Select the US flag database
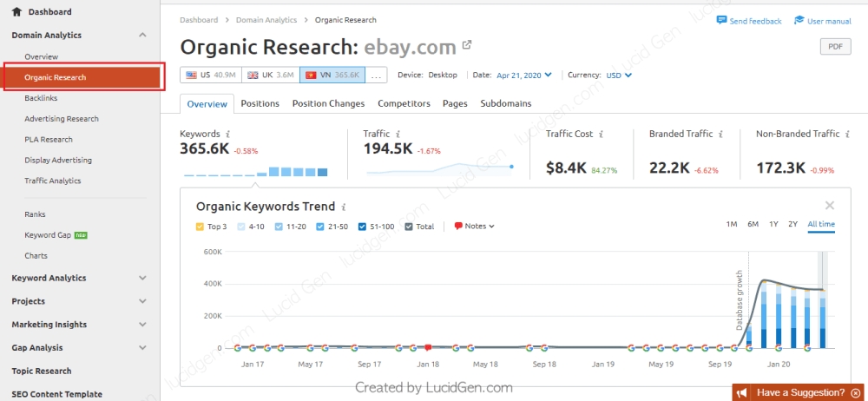This screenshot has width=868, height=401. [x=211, y=75]
